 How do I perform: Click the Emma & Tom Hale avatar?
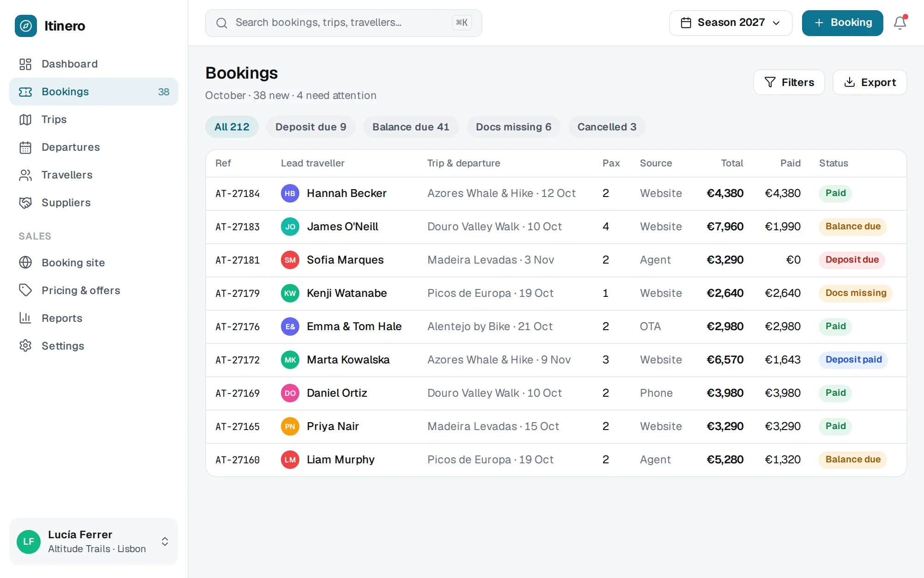(290, 326)
